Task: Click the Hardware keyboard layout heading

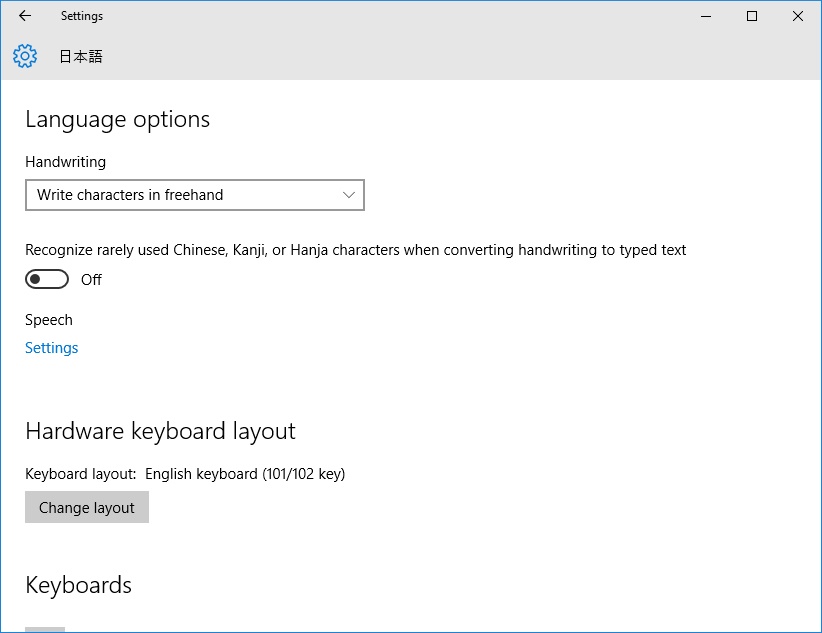Action: [160, 431]
